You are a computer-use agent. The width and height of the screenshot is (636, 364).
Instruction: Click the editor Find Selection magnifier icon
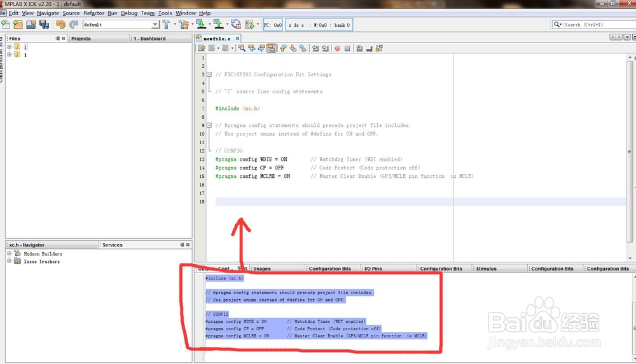click(x=242, y=48)
